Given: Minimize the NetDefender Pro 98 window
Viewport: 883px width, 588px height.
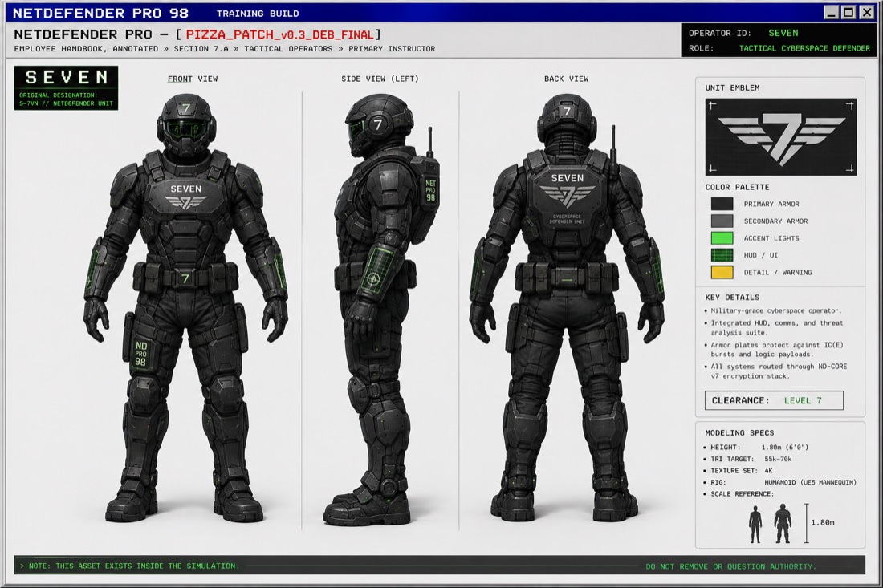Looking at the screenshot, I should click(831, 12).
